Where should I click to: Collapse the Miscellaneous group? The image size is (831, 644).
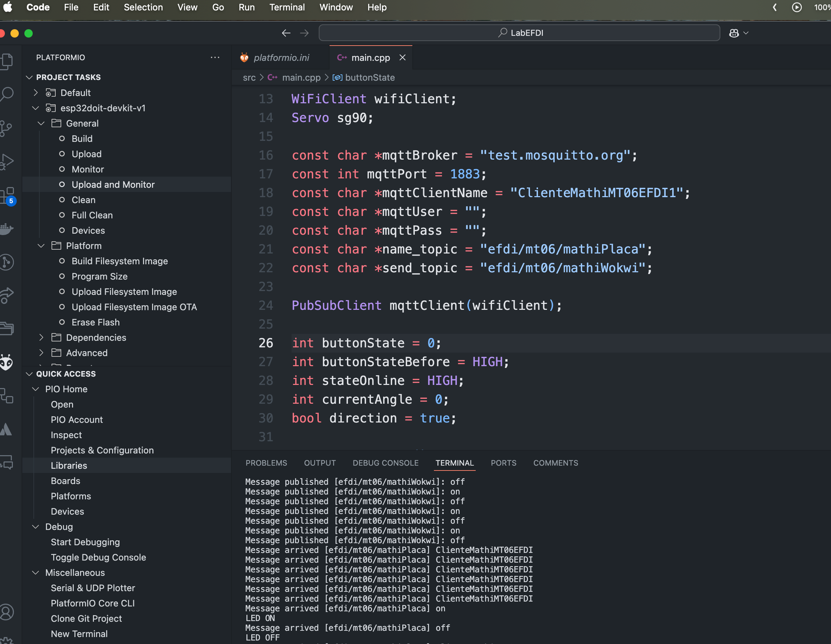pyautogui.click(x=36, y=572)
